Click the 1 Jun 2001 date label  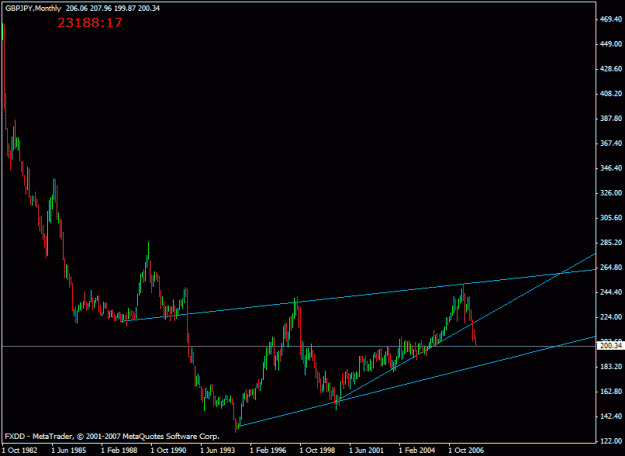coord(367,450)
